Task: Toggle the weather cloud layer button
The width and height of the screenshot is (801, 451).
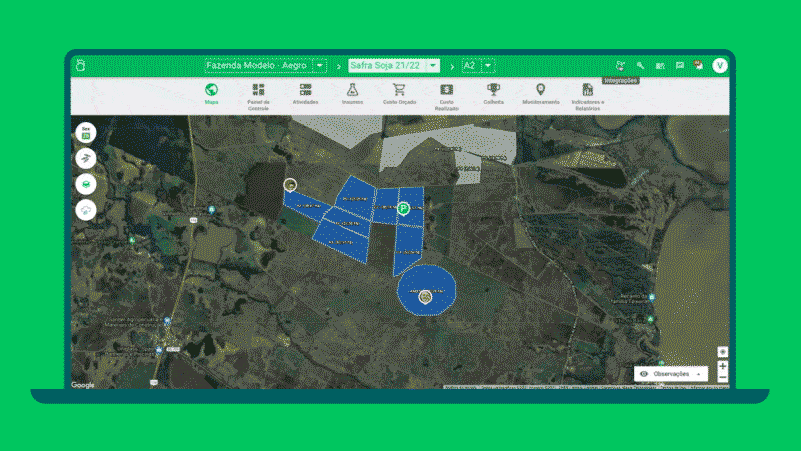Action: tap(87, 210)
